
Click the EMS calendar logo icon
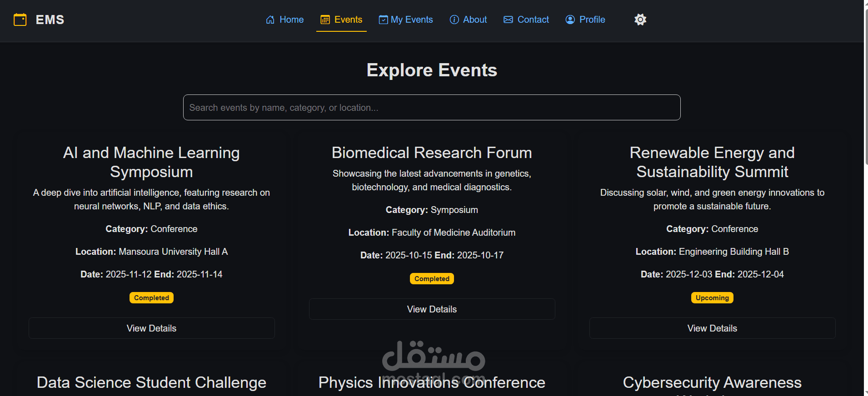click(20, 20)
